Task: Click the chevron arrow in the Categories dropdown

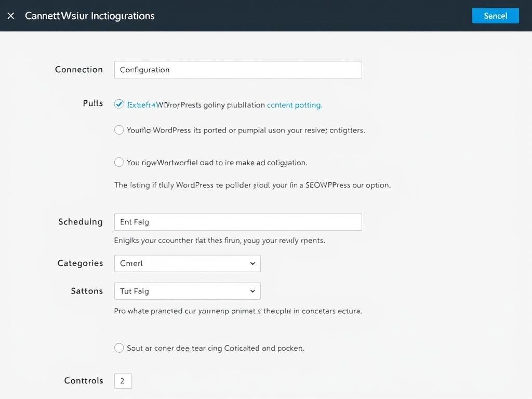Action: 252,263
